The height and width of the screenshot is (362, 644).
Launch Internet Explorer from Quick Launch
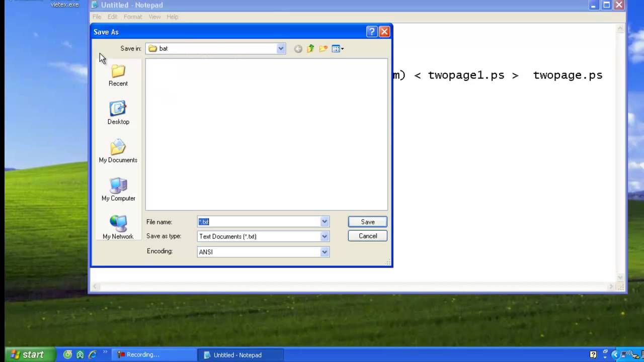coord(93,354)
